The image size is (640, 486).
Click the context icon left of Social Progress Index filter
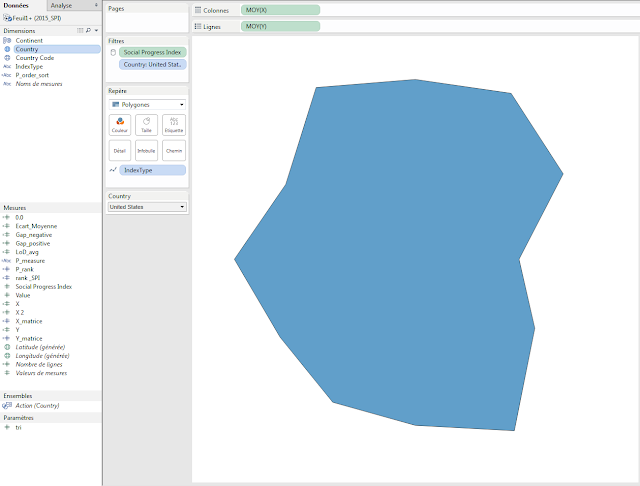(x=113, y=52)
